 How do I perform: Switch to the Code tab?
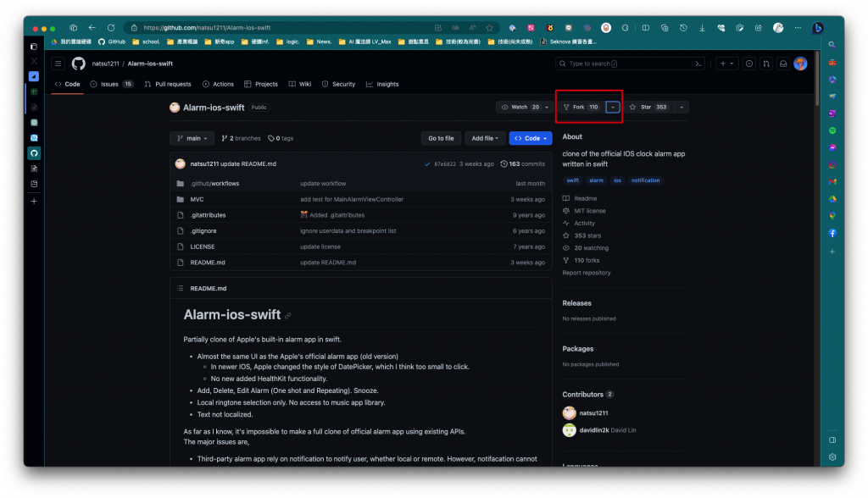click(x=68, y=84)
